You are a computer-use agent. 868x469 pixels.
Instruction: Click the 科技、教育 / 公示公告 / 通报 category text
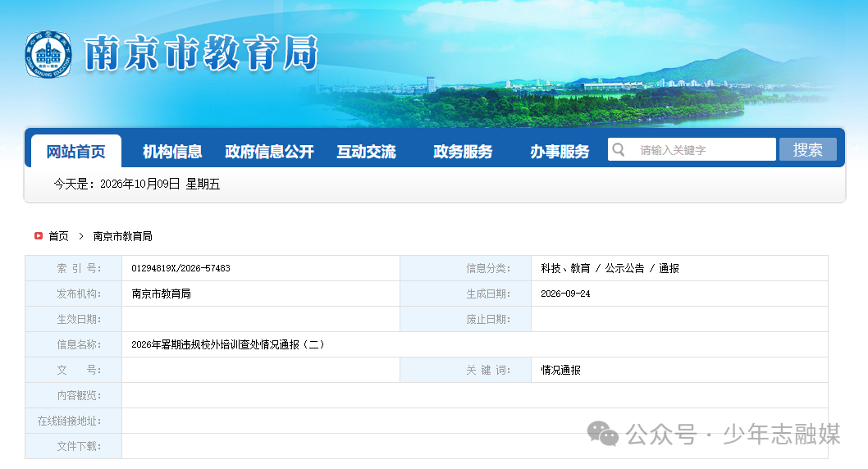(610, 268)
